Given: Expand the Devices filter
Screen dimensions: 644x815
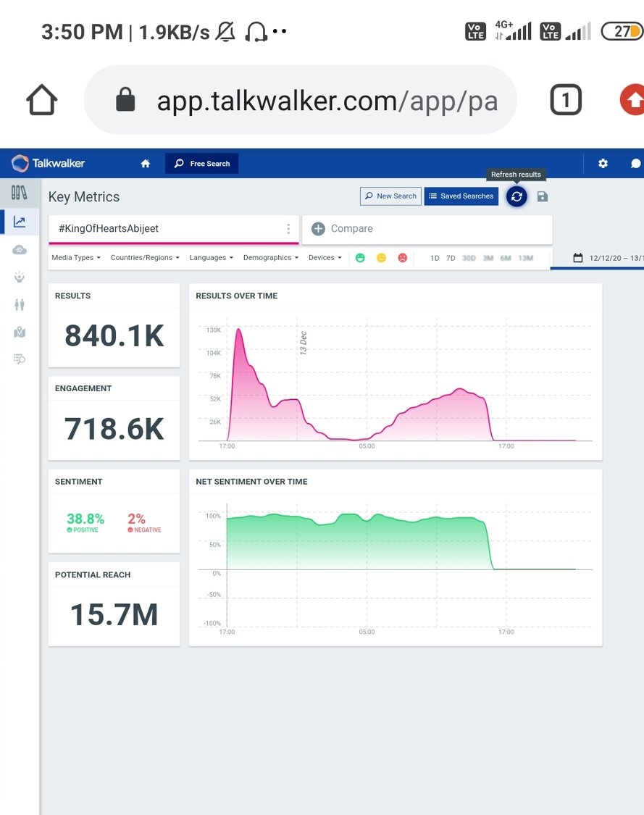Looking at the screenshot, I should [x=325, y=257].
